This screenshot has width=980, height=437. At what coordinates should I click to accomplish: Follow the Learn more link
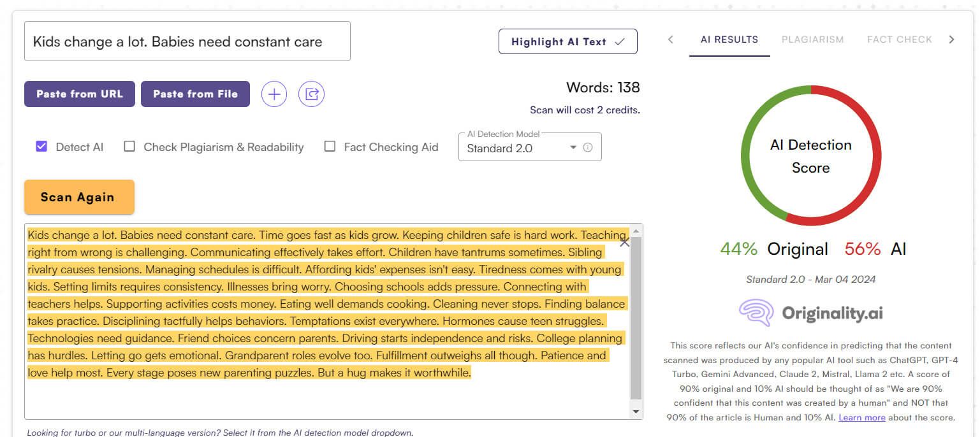click(x=861, y=418)
